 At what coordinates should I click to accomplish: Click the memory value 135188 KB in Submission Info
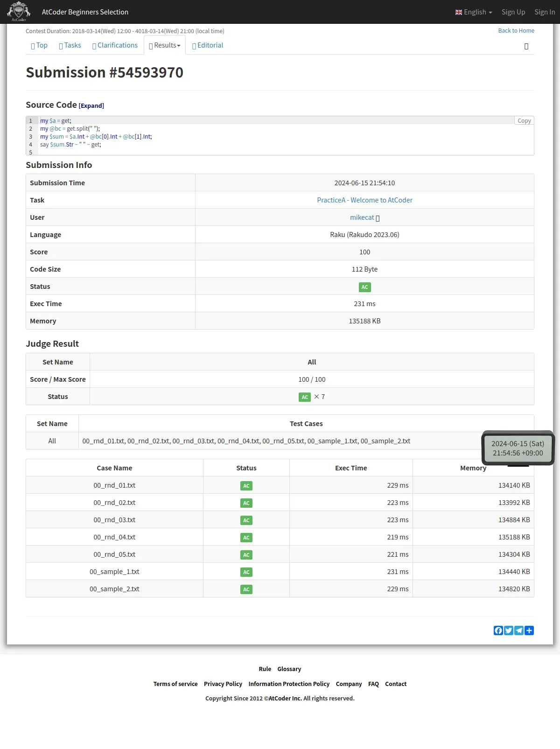364,321
